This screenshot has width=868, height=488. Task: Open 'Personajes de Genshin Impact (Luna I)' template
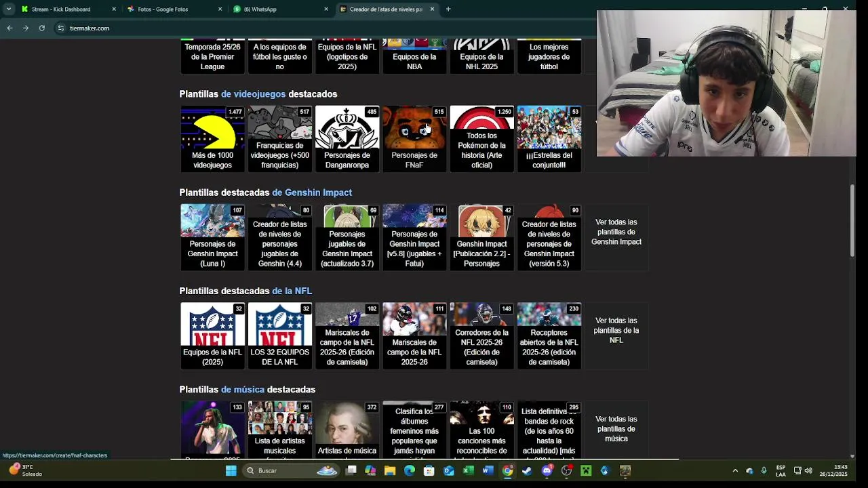pyautogui.click(x=212, y=237)
